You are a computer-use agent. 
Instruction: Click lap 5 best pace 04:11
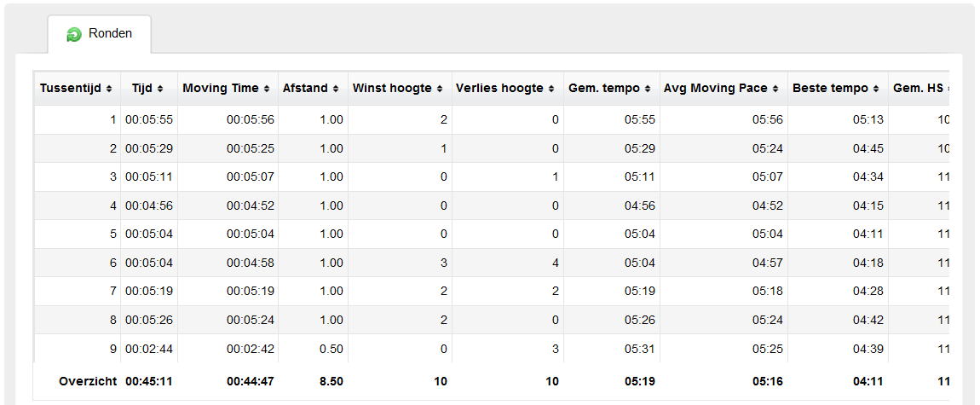868,234
